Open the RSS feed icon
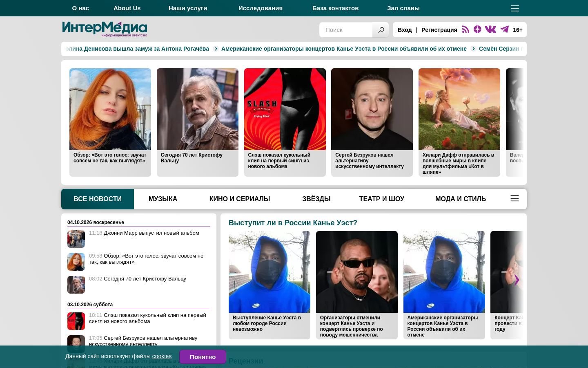Screen dimensions: 588x368 coord(465,29)
